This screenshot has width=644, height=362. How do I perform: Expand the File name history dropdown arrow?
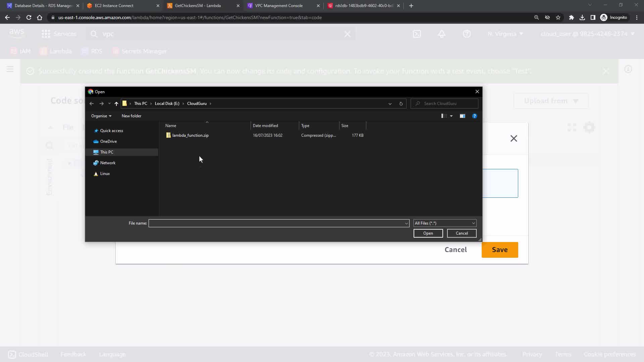coord(406,223)
